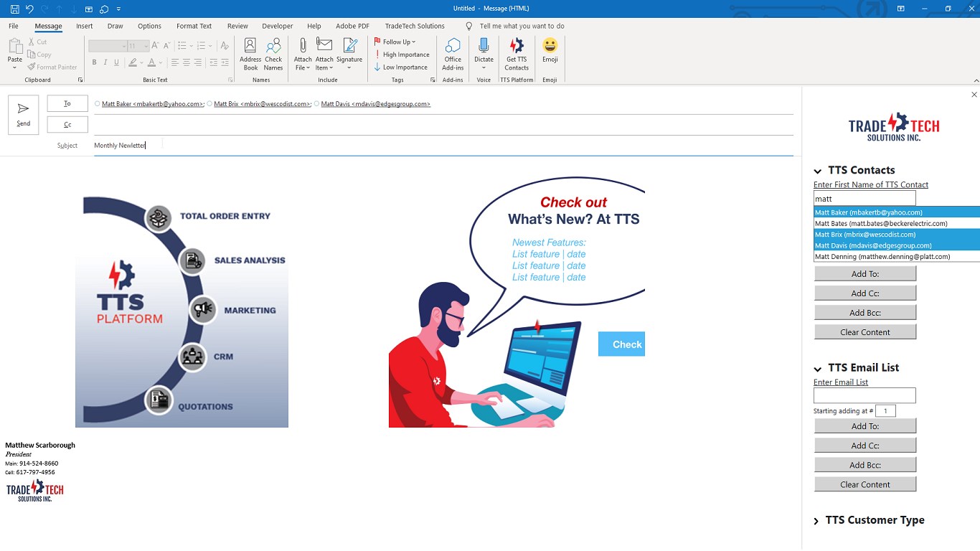980x551 pixels.
Task: Click Add Cc under TTS Email List
Action: point(865,446)
